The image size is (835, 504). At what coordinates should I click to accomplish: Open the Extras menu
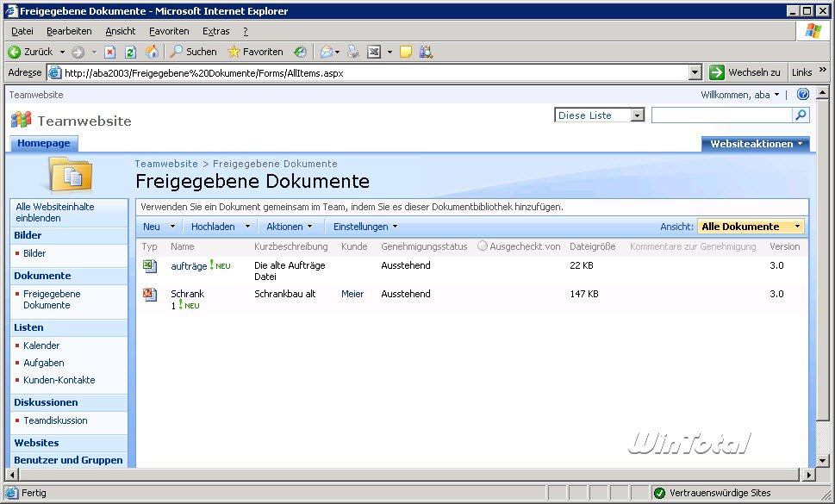[x=215, y=31]
